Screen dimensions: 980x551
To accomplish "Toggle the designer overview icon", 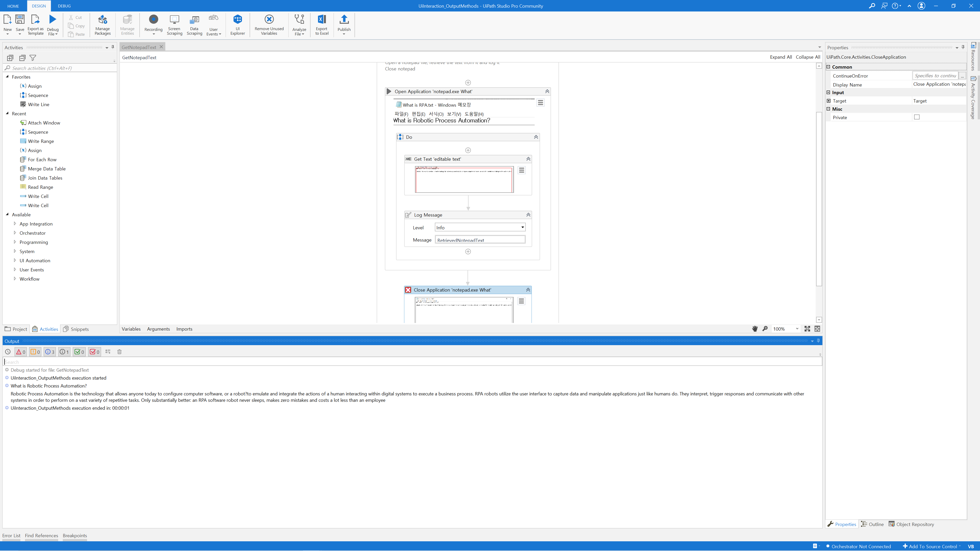I will click(x=817, y=329).
